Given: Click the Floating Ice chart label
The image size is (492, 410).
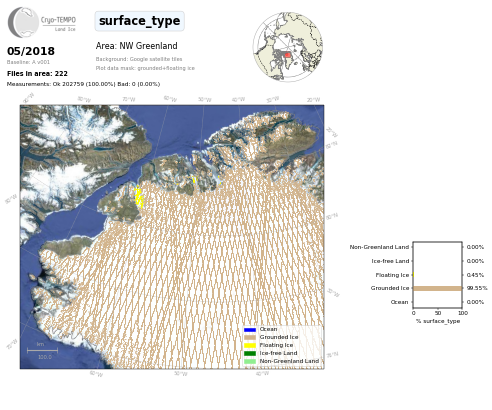Looking at the screenshot, I should [x=392, y=275].
